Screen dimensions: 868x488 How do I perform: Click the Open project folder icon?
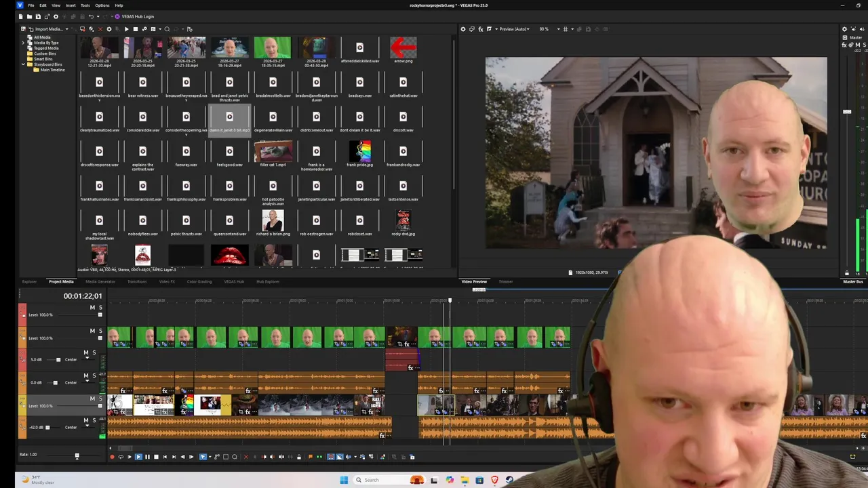[29, 16]
